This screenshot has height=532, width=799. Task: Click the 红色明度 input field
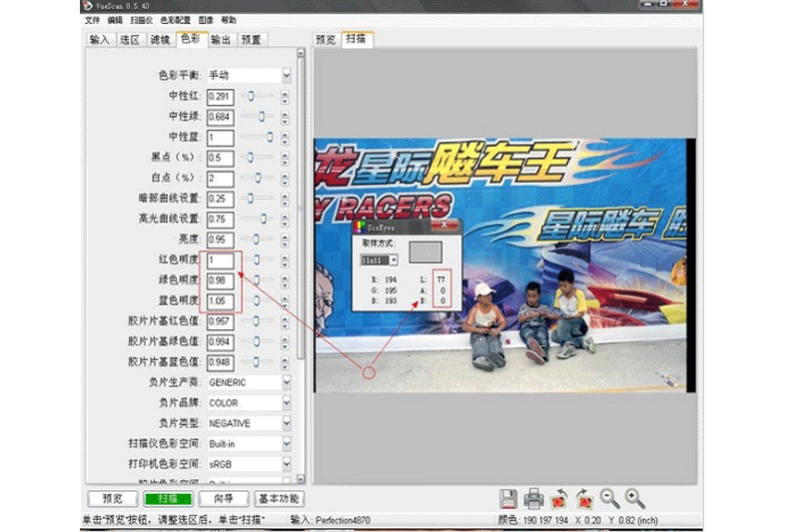pyautogui.click(x=220, y=260)
